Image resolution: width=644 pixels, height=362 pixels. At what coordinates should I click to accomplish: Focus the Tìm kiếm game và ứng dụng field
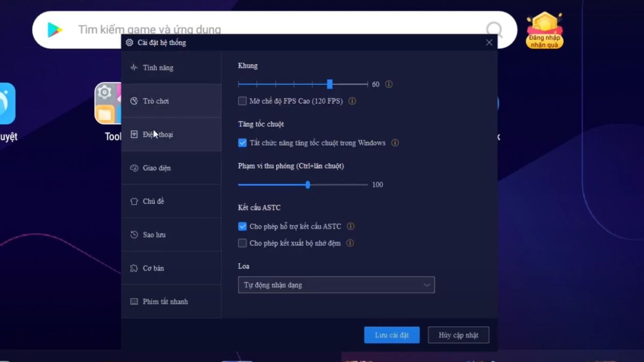click(274, 30)
